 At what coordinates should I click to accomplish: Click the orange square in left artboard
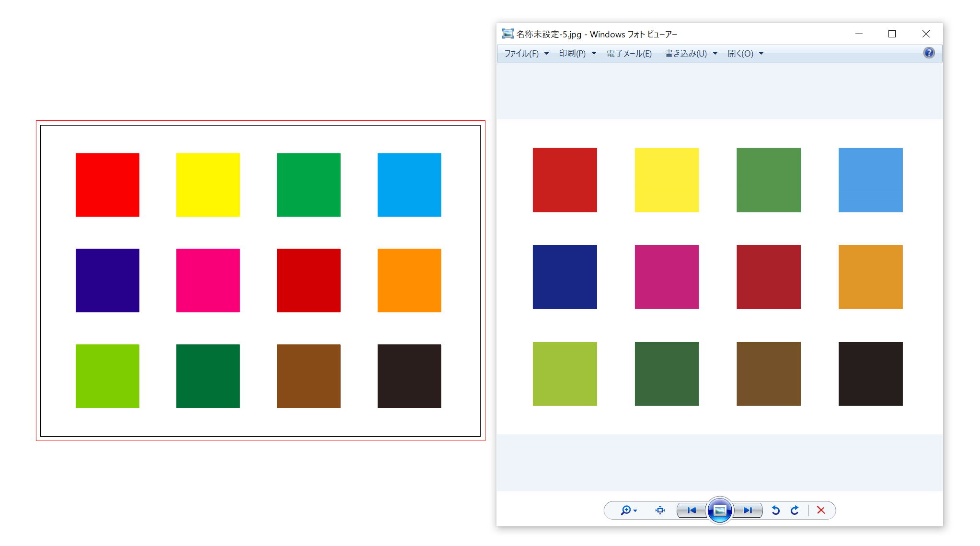(x=409, y=280)
